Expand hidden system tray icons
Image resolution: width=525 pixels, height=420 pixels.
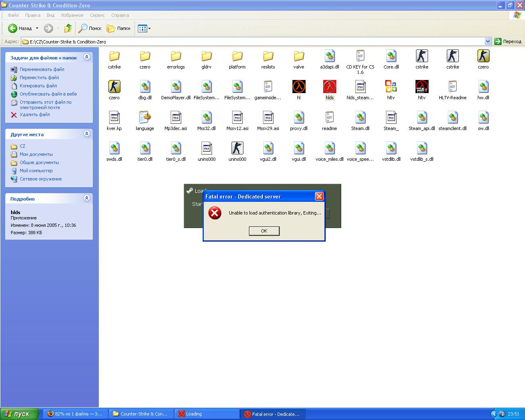pos(494,414)
